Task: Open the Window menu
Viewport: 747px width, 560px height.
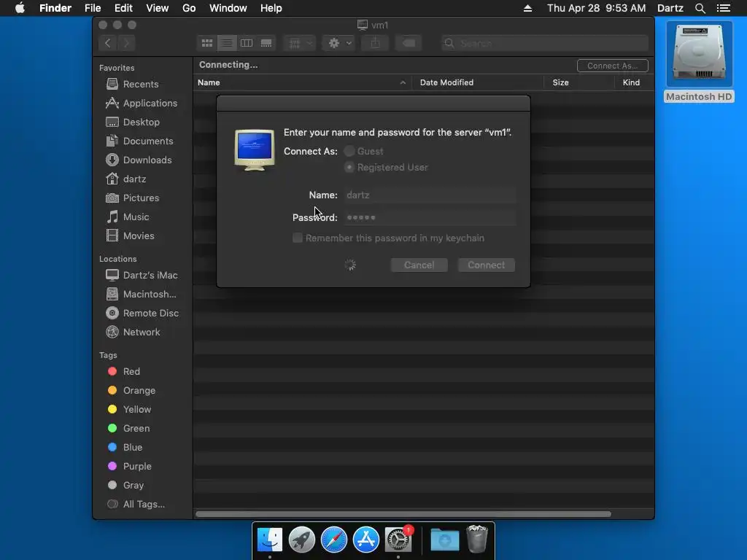Action: coord(228,8)
